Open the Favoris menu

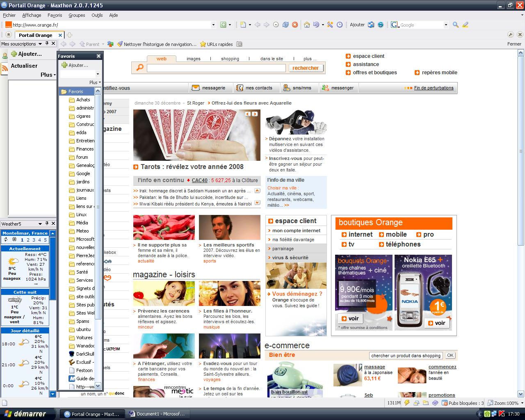point(55,15)
